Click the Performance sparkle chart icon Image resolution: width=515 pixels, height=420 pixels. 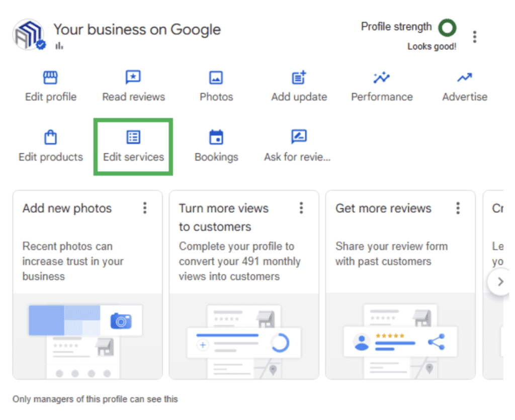(381, 77)
